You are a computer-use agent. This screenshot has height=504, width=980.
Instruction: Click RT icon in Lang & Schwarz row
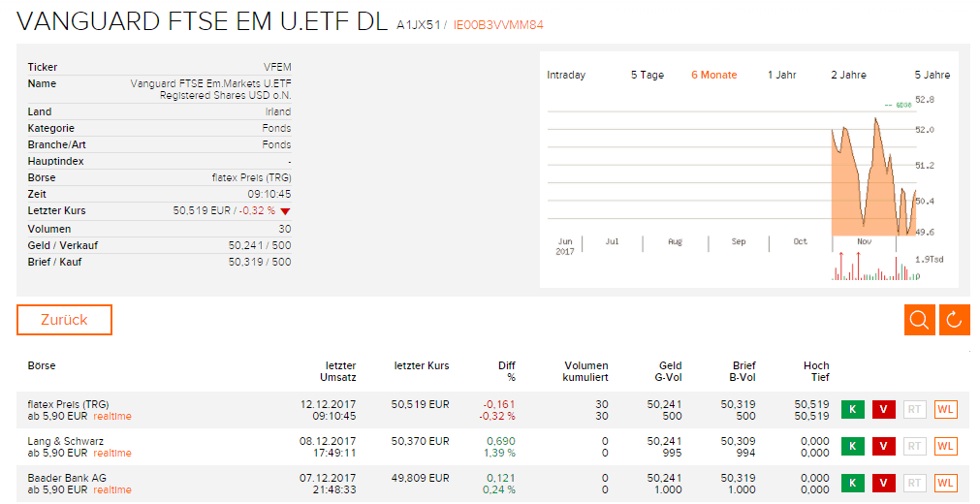pos(914,447)
